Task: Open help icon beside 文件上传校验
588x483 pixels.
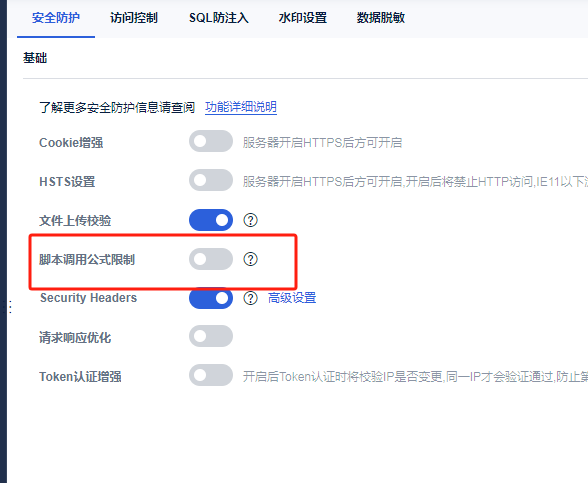Action: (x=250, y=220)
